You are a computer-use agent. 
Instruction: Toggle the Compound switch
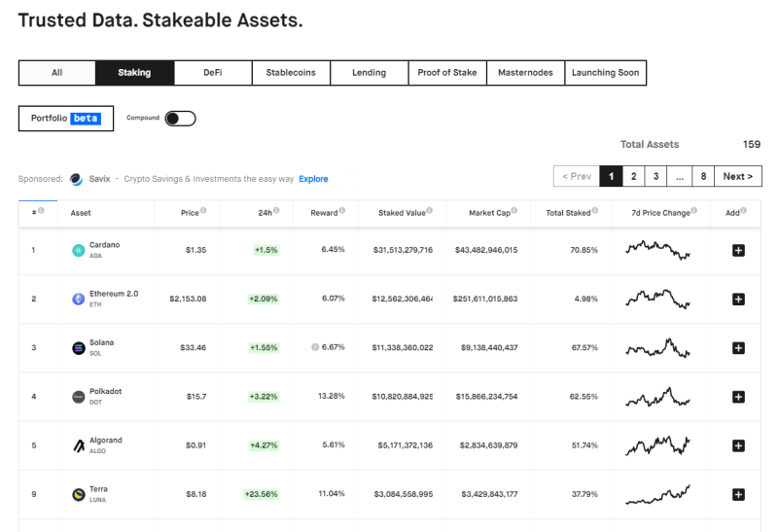pyautogui.click(x=180, y=119)
